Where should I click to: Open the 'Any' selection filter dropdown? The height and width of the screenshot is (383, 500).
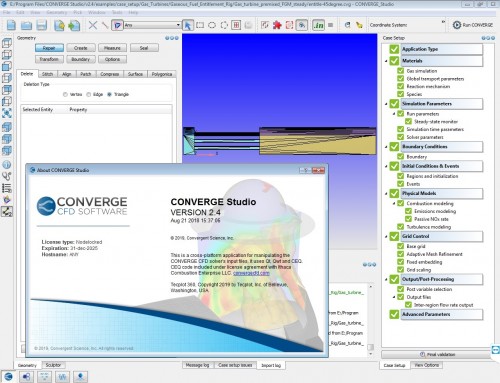(152, 25)
